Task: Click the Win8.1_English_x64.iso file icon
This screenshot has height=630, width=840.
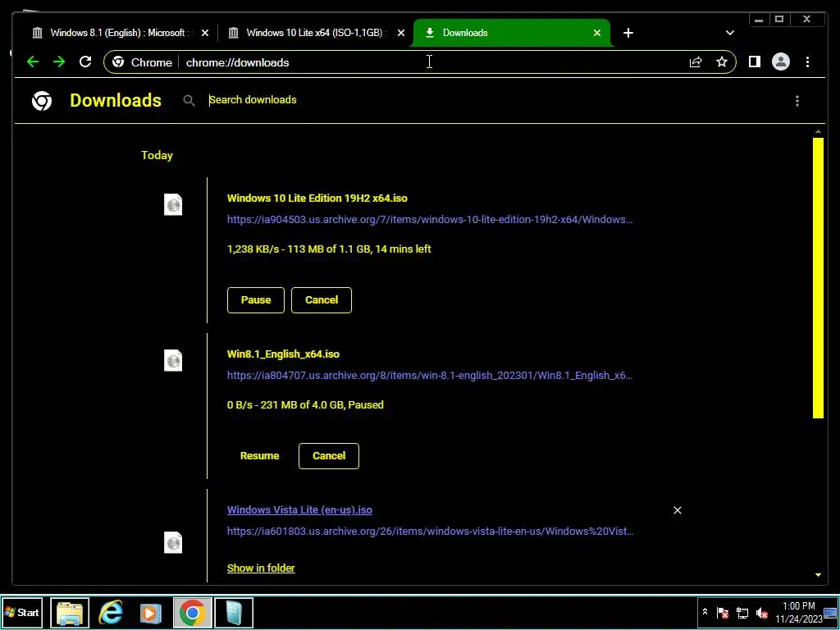Action: [x=173, y=361]
